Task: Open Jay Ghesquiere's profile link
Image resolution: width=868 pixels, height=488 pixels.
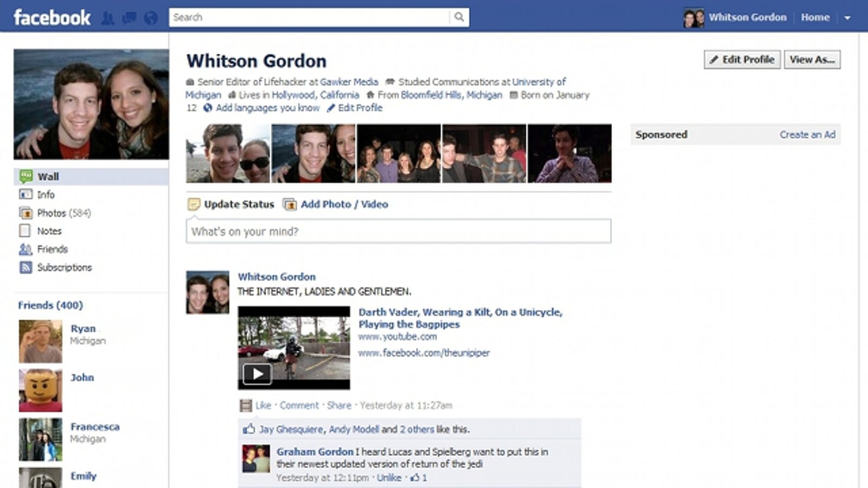Action: point(291,429)
